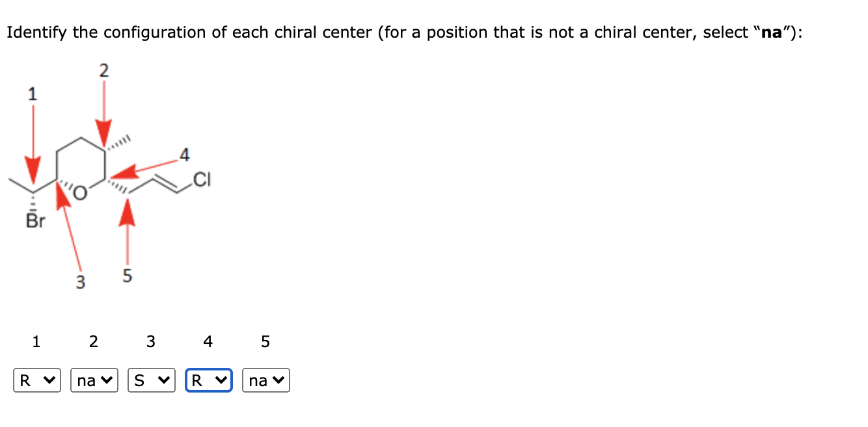The image size is (868, 427).
Task: Open the dropdown currently showing na under position 2
Action: [x=93, y=380]
